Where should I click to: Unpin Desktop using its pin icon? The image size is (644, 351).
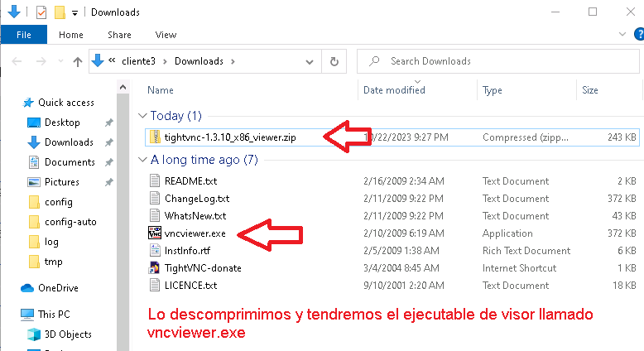click(108, 123)
